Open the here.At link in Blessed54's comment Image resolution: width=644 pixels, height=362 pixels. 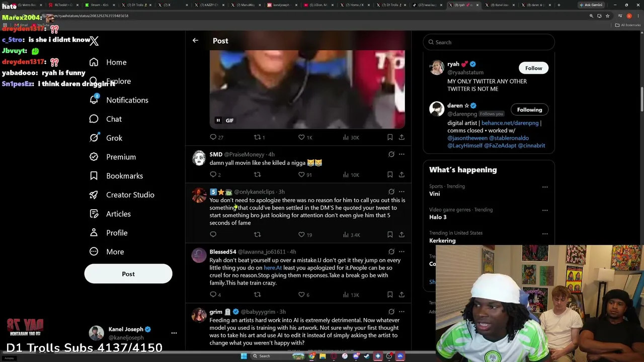point(273,267)
